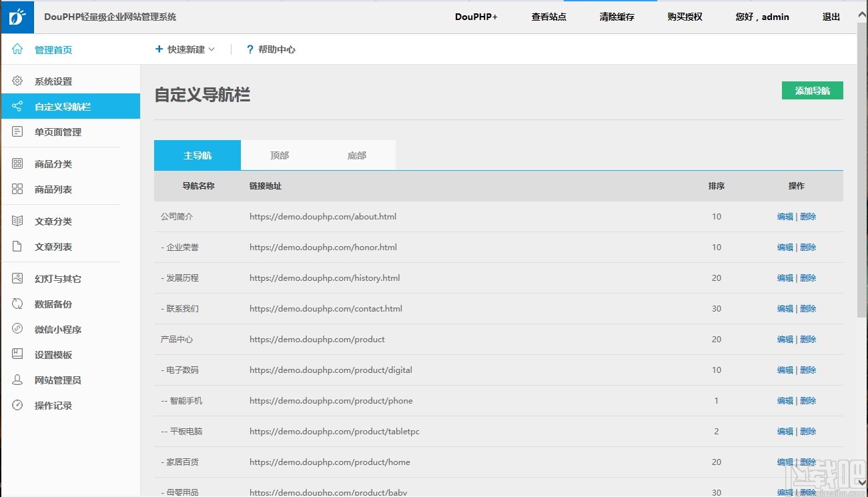Click the picture icon for 幻灯与其它
This screenshot has width=868, height=497.
17,279
